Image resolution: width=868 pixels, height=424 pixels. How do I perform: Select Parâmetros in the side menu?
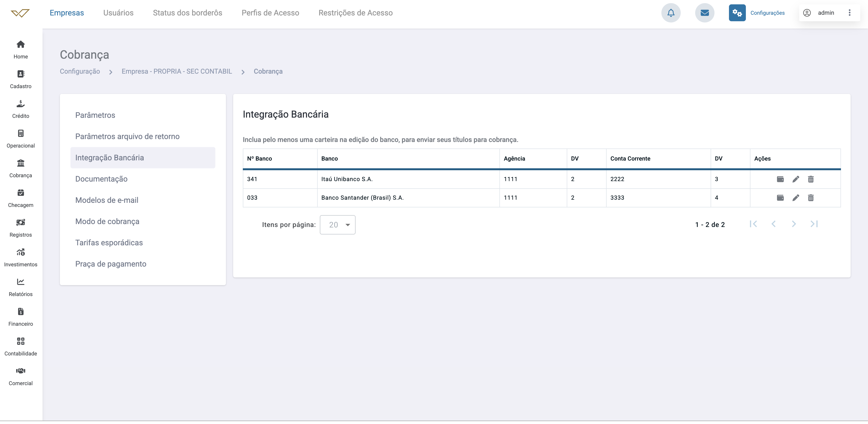[142, 115]
